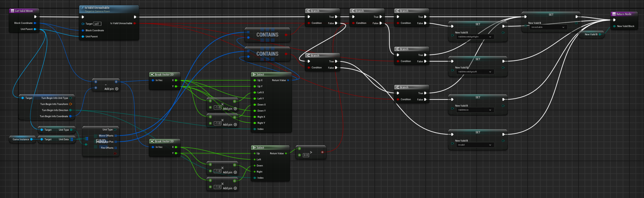Click Turn Begin Info Direction output pin

coord(71,110)
